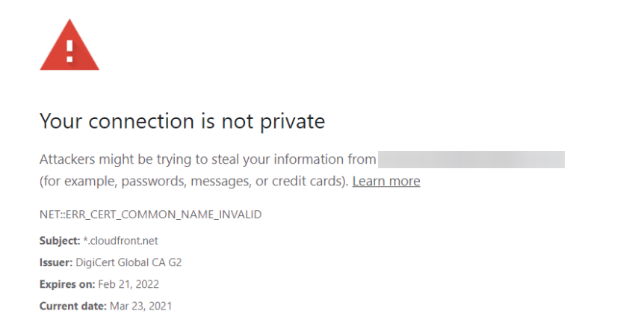Viewport: 644px width, 317px height.
Task: Open the Learn more link
Action: (386, 181)
